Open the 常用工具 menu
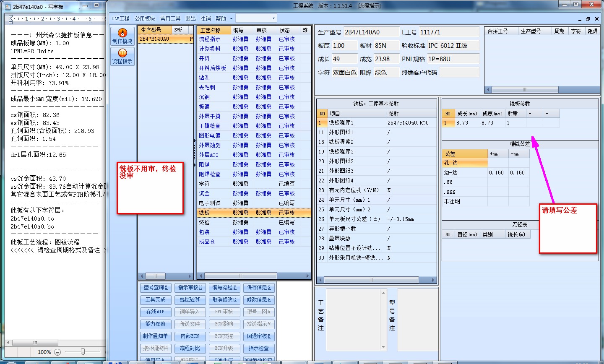This screenshot has width=604, height=364. (170, 18)
